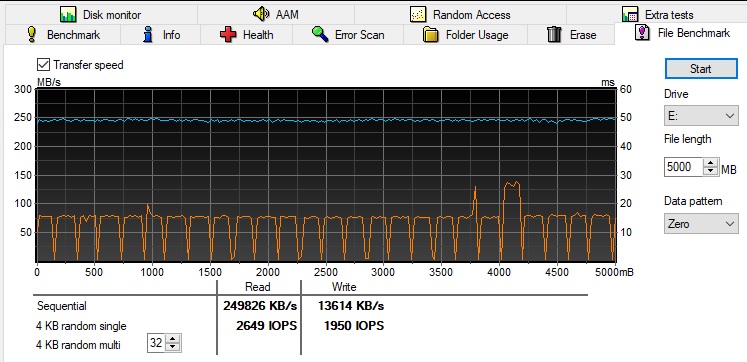747x362 pixels.
Task: Open the Folder Usage folder icon
Action: (431, 35)
